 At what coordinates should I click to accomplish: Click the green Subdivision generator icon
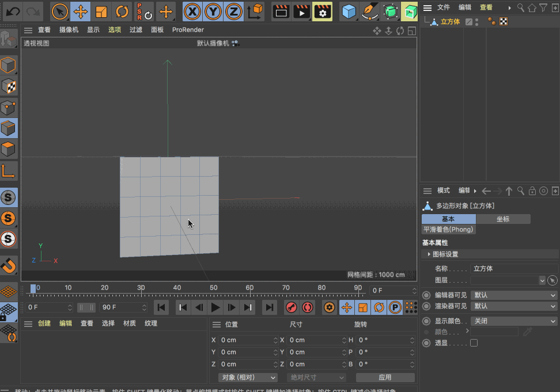(390, 12)
